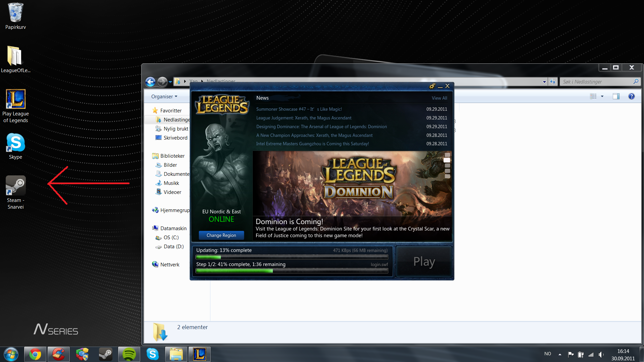Select Nylig brukt in the navigation pane
Viewport: 644px width, 362px height.
(x=171, y=128)
